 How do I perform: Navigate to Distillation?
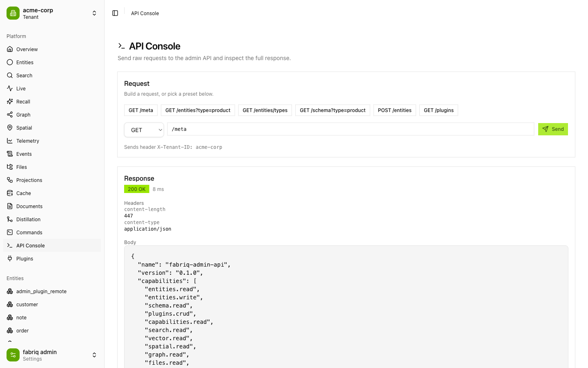click(x=52, y=219)
